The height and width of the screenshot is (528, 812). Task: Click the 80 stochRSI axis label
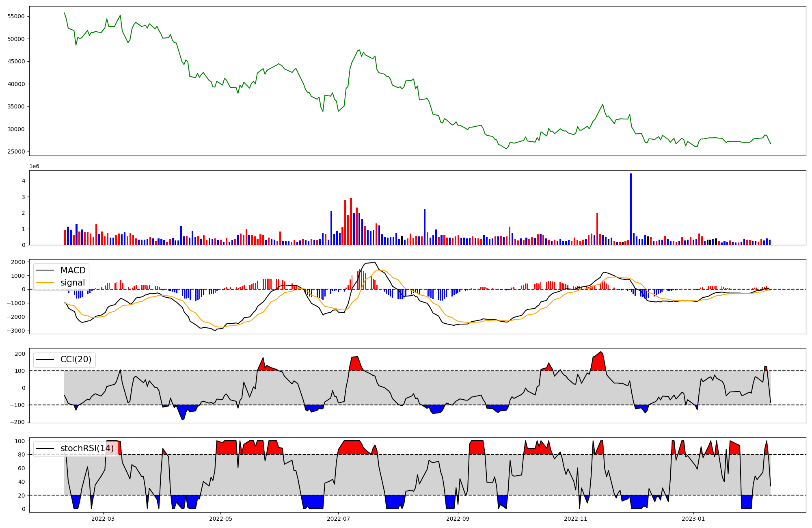click(x=22, y=455)
